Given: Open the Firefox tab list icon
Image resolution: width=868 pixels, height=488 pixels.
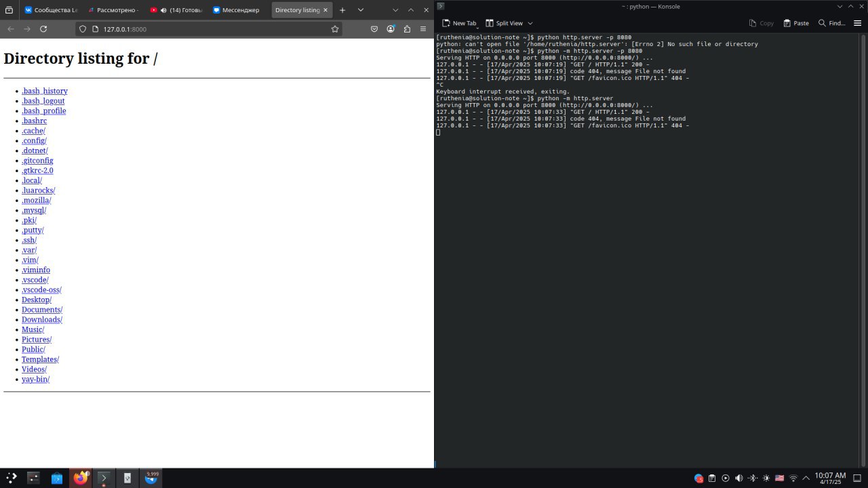Looking at the screenshot, I should pyautogui.click(x=9, y=10).
